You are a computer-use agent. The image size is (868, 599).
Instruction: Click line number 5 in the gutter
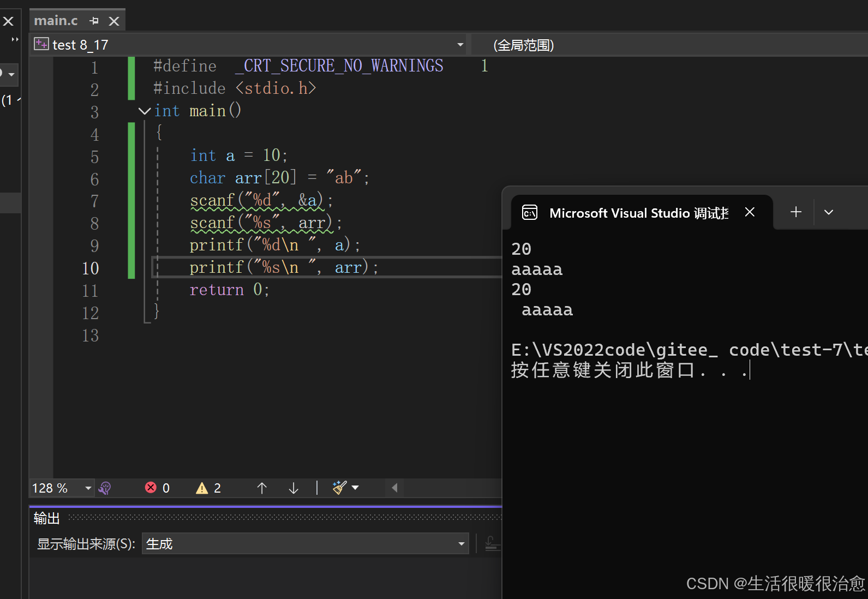[x=94, y=157]
